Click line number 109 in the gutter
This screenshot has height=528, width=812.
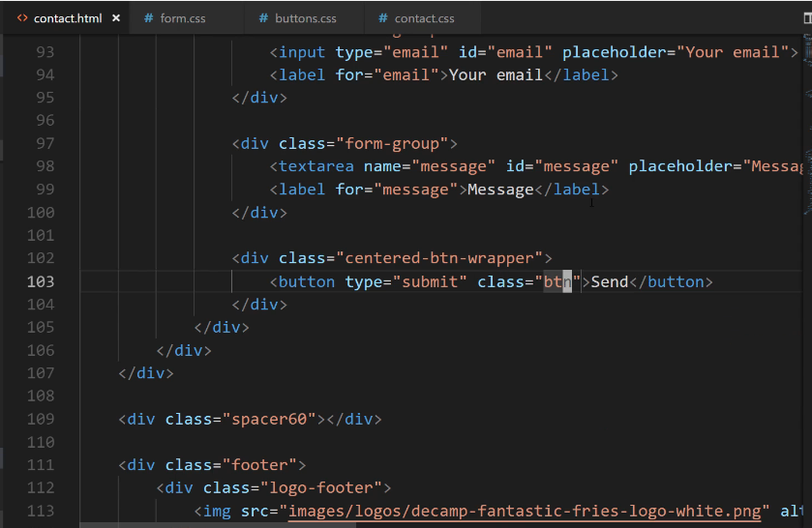coord(41,419)
